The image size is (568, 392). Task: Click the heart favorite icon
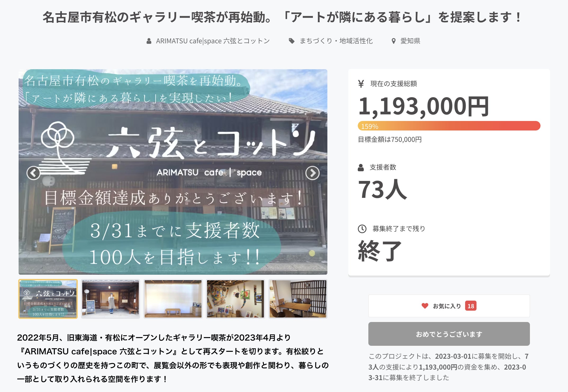(425, 306)
